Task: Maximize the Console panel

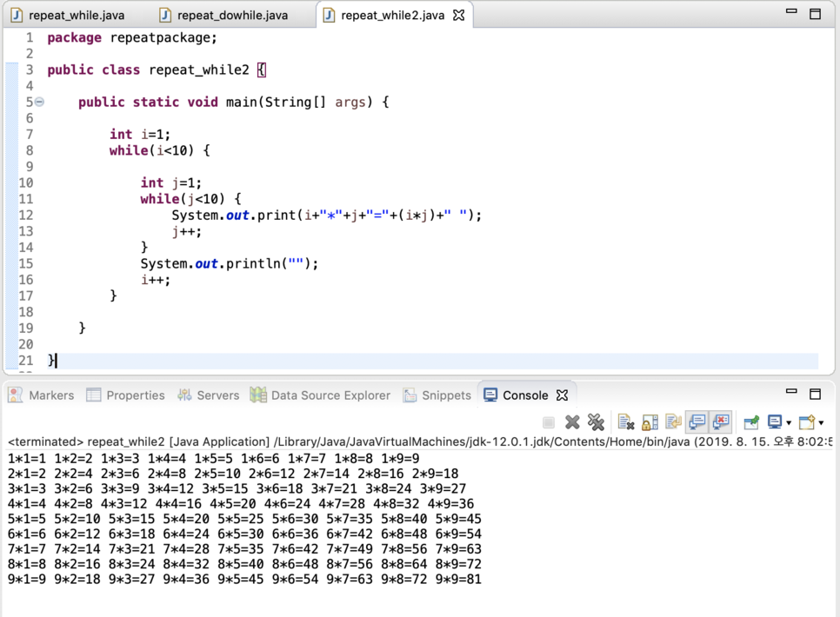Action: tap(815, 395)
